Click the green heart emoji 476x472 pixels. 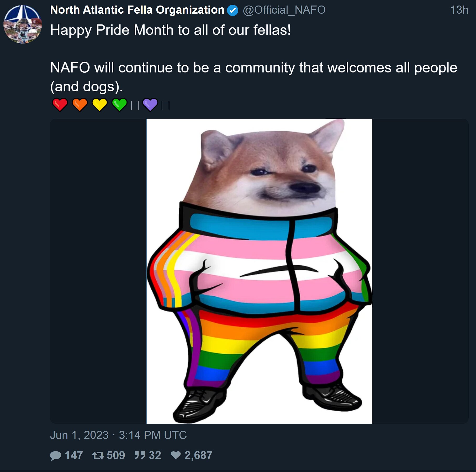[x=120, y=105]
